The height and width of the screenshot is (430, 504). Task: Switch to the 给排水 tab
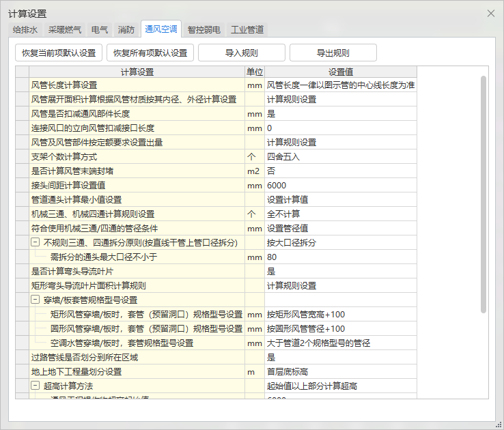(26, 30)
